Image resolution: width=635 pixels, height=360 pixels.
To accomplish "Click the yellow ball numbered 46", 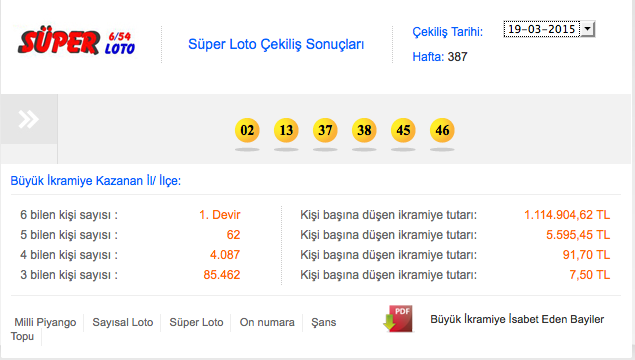I will tap(442, 130).
